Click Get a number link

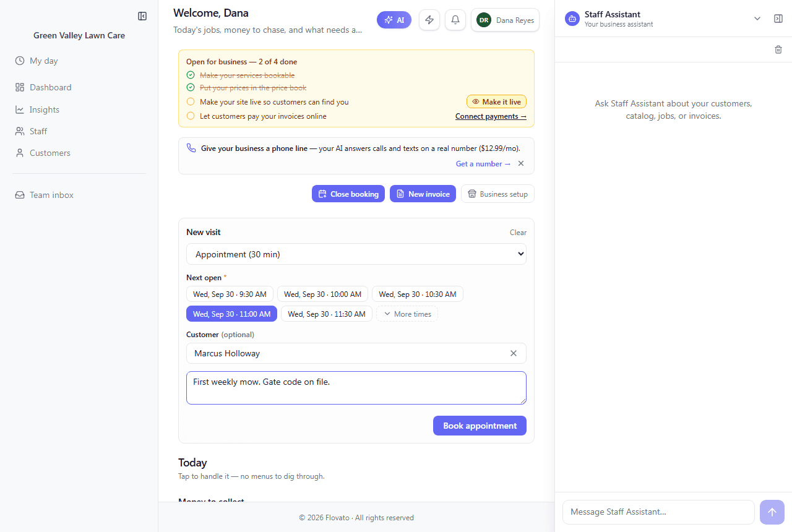pyautogui.click(x=483, y=164)
